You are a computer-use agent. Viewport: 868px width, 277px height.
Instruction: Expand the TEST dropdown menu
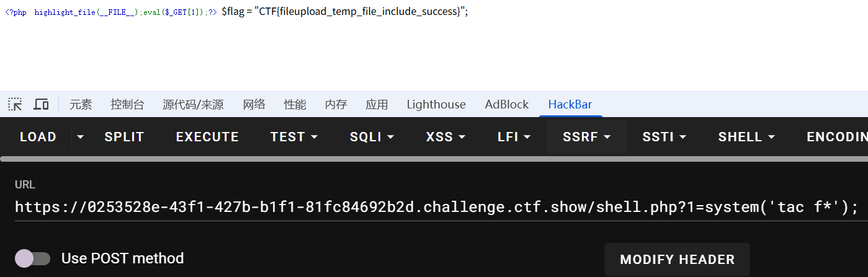(294, 137)
